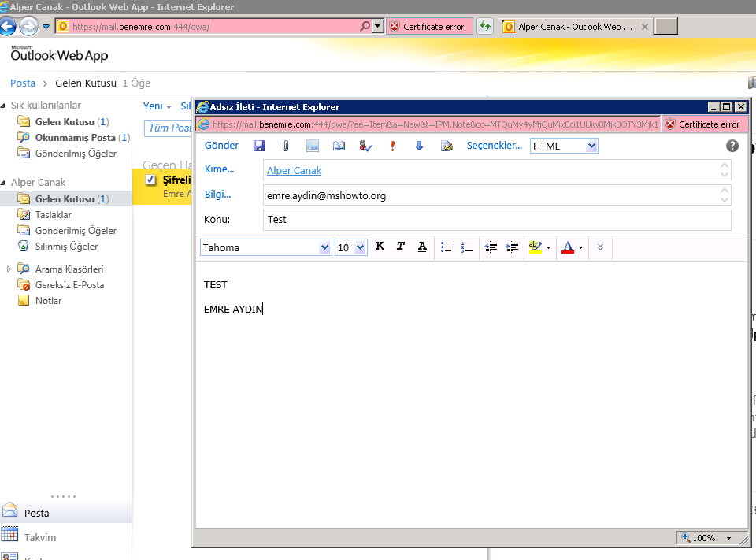Click Certificate error in the compose window
Viewport: 756px width, 560px height.
[x=703, y=124]
